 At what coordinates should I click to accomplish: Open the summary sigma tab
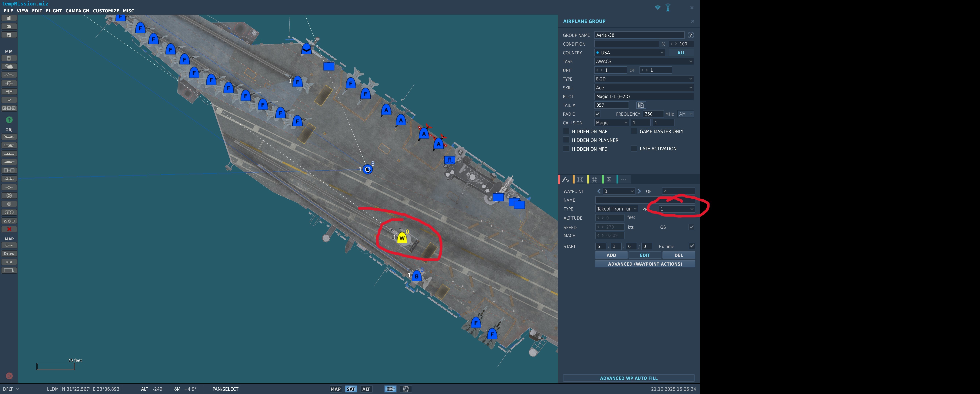pos(609,179)
